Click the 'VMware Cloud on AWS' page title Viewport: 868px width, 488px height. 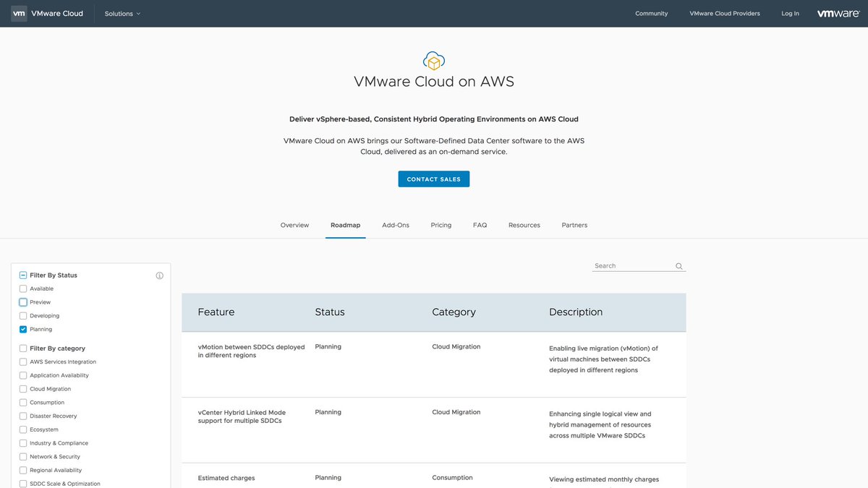434,82
